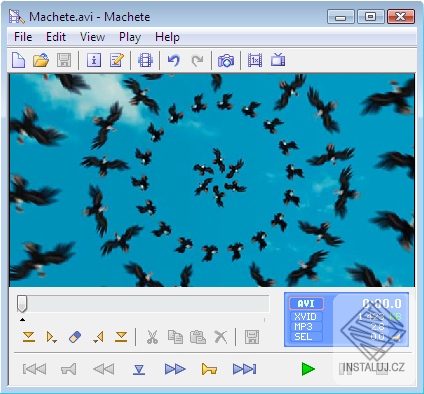Image resolution: width=424 pixels, height=394 pixels.
Task: Undo the last action with the blue arrow
Action: pos(174,60)
